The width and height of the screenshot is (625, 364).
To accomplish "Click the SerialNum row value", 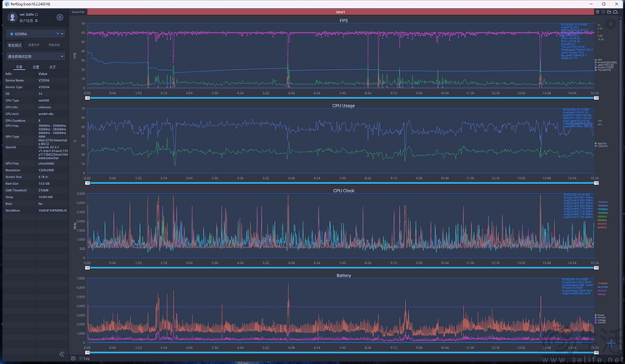I will click(52, 210).
